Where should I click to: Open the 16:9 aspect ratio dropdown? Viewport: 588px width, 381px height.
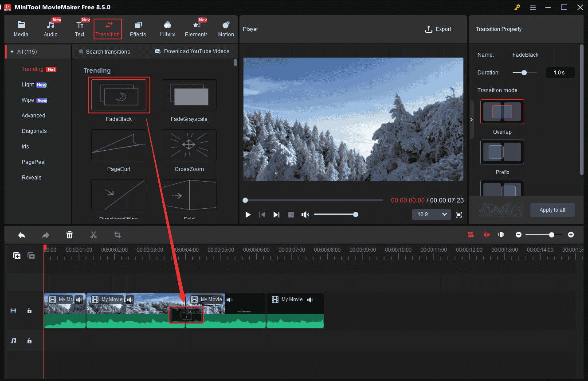[431, 214]
